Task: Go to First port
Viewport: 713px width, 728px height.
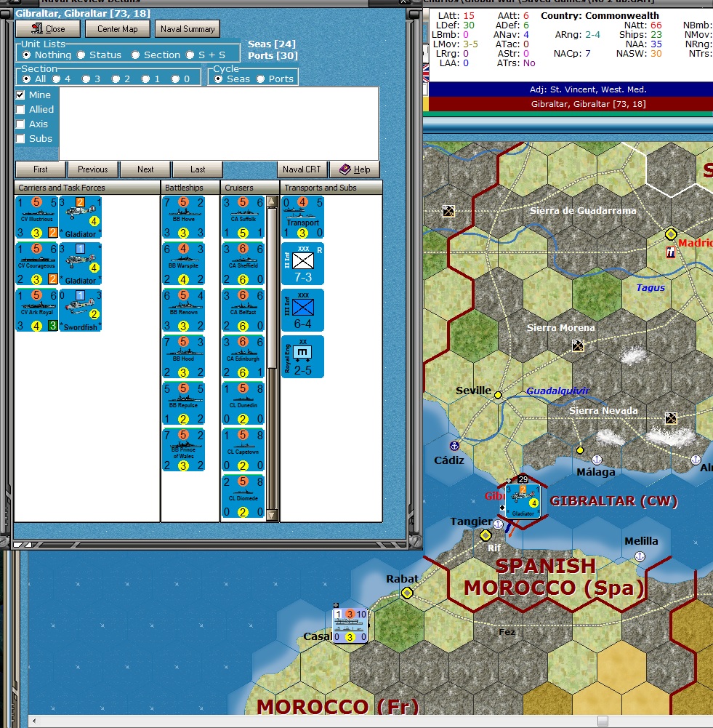Action: [x=41, y=169]
